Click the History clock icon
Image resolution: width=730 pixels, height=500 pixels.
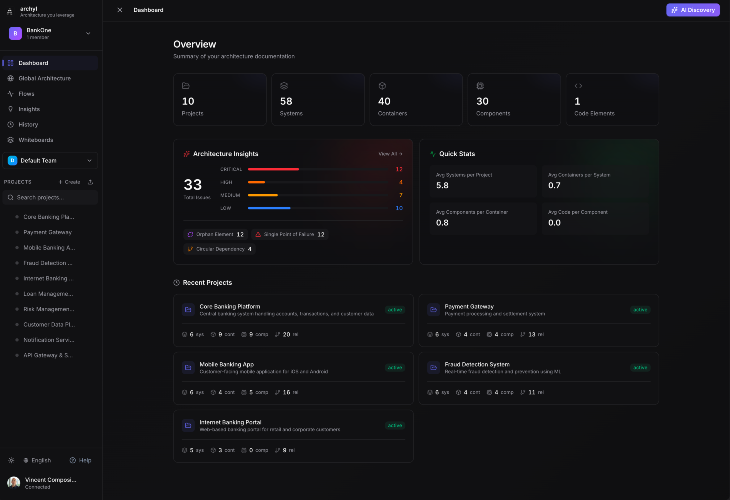pos(11,124)
